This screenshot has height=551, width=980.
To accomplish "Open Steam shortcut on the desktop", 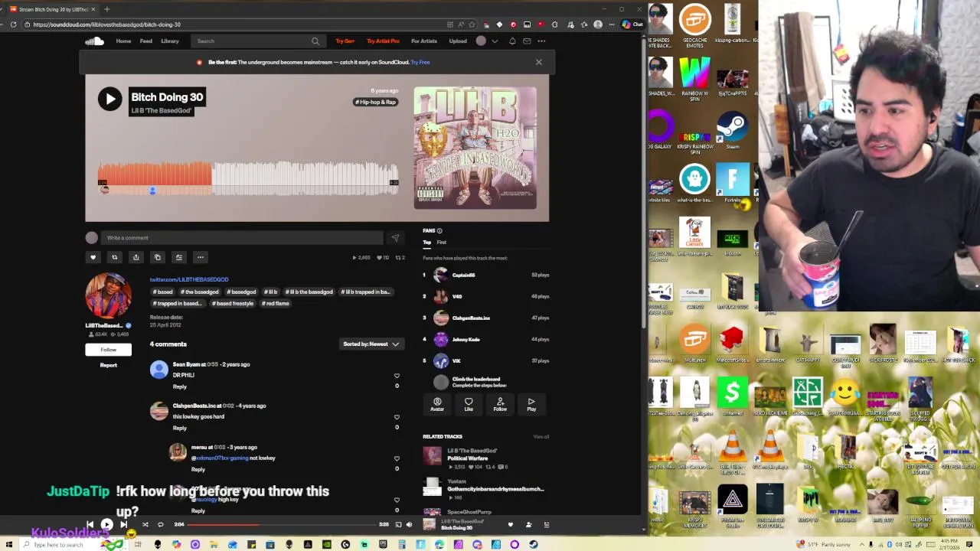I will [733, 130].
